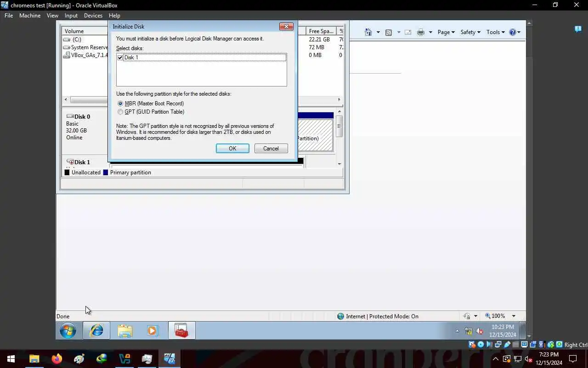The height and width of the screenshot is (368, 588).
Task: Open File Explorer on host taskbar
Action: 34,359
